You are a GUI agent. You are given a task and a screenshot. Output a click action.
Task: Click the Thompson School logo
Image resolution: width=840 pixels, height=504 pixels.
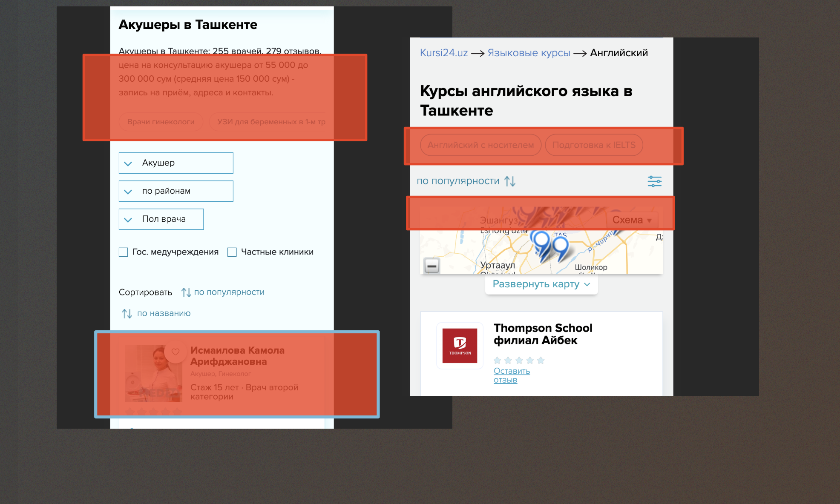click(x=460, y=345)
